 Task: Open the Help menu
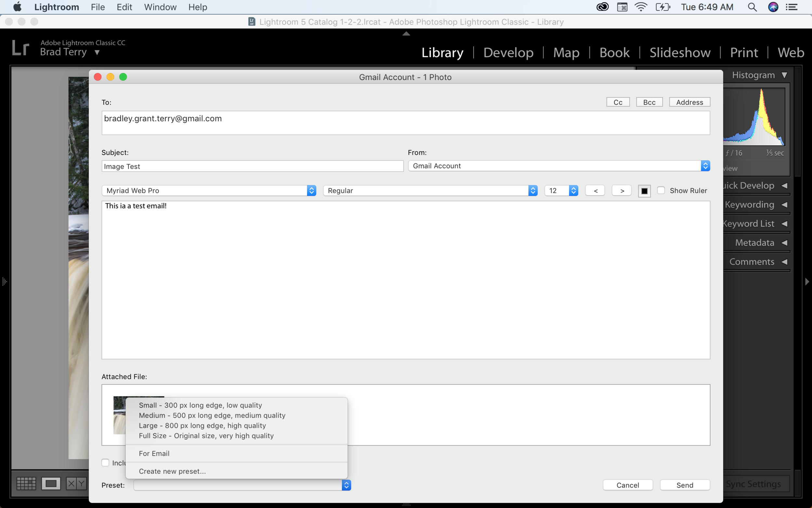[x=198, y=7]
